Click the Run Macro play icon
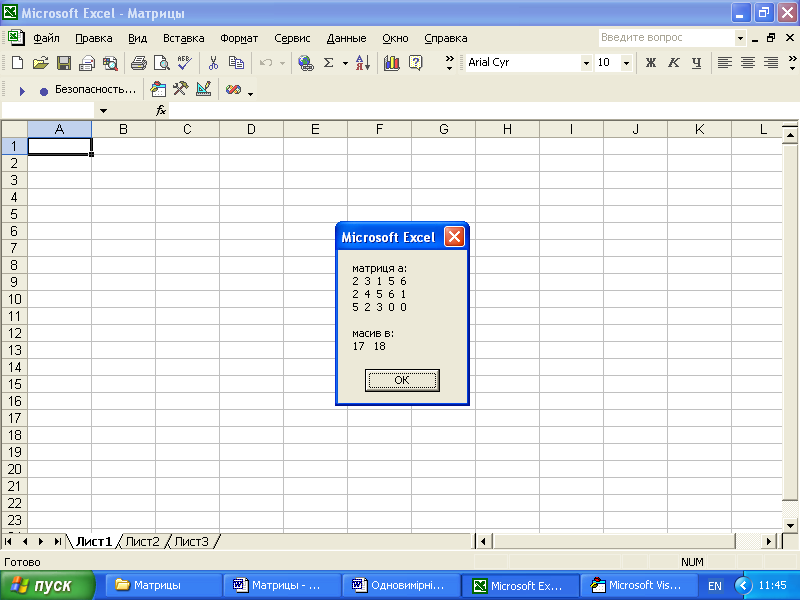The width and height of the screenshot is (800, 600). click(21, 91)
